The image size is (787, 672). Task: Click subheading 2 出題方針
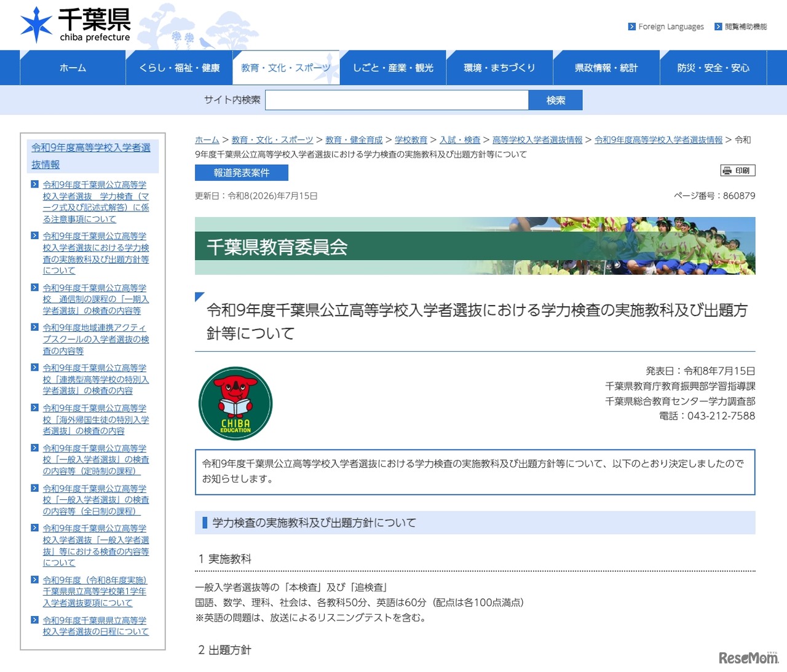pyautogui.click(x=224, y=650)
